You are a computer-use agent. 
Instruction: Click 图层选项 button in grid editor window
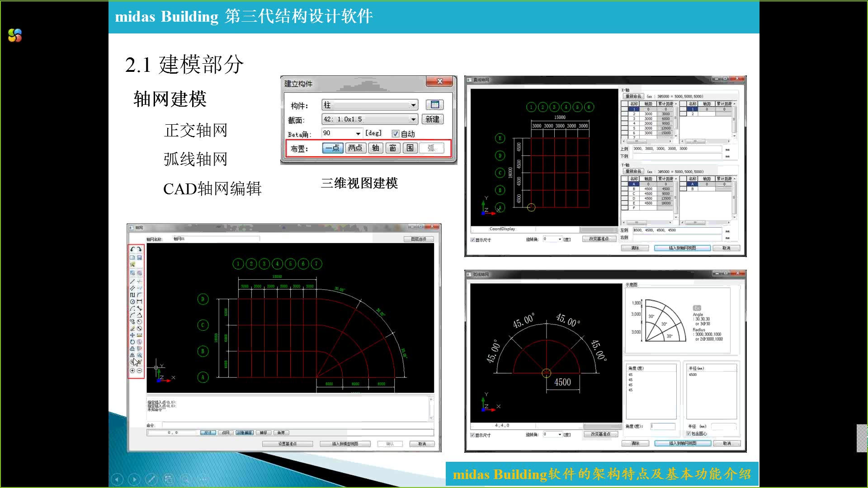click(419, 239)
